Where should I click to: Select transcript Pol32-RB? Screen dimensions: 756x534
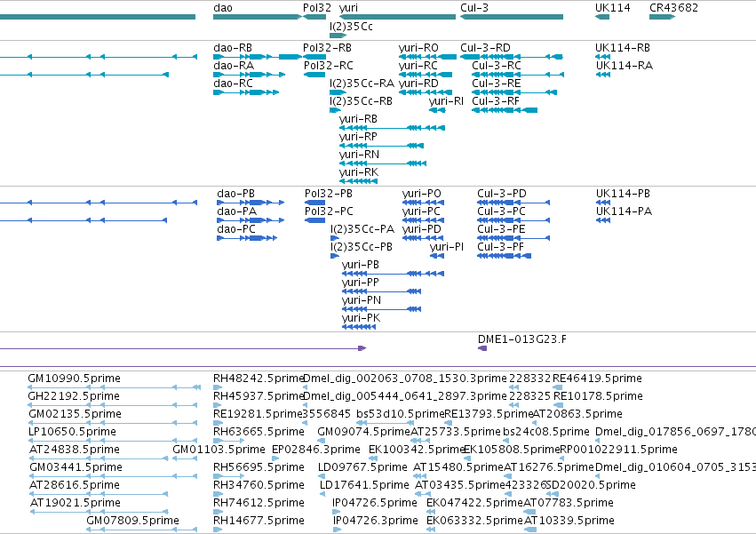pyautogui.click(x=314, y=57)
